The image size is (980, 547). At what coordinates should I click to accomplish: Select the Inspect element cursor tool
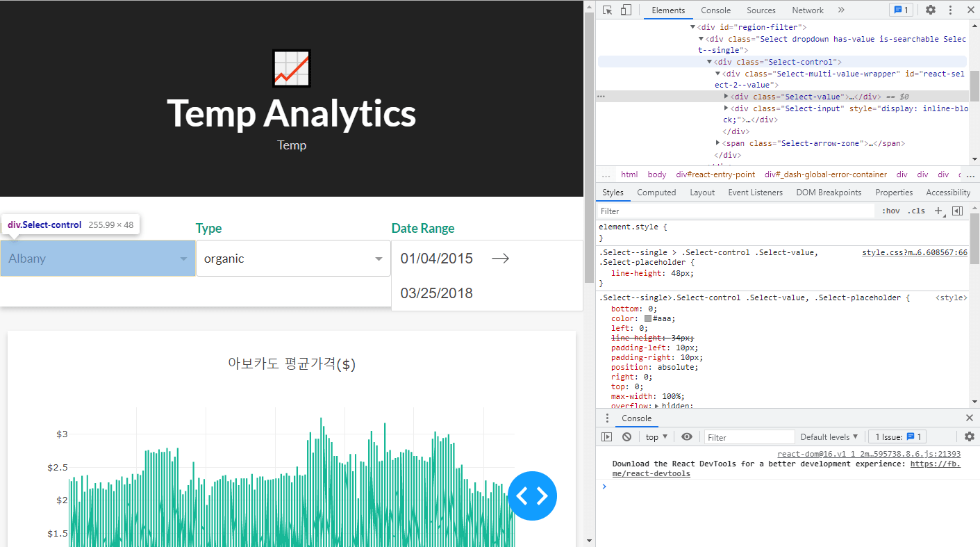point(607,10)
